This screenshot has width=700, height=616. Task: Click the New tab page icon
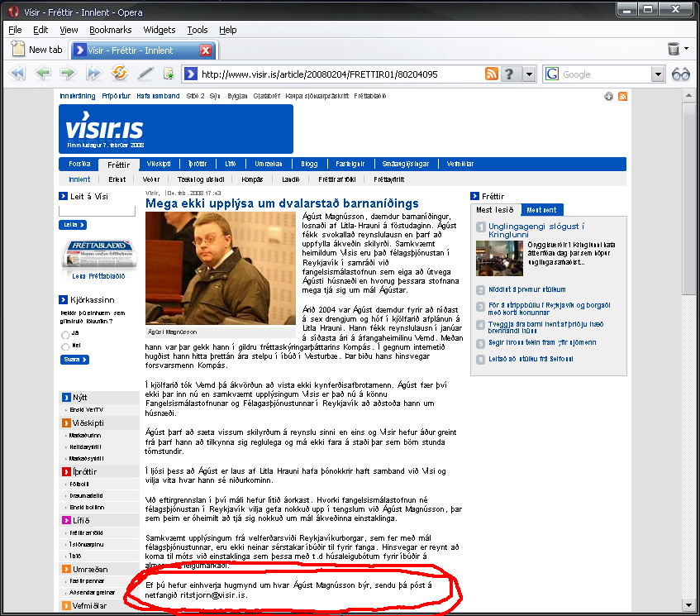[18, 49]
